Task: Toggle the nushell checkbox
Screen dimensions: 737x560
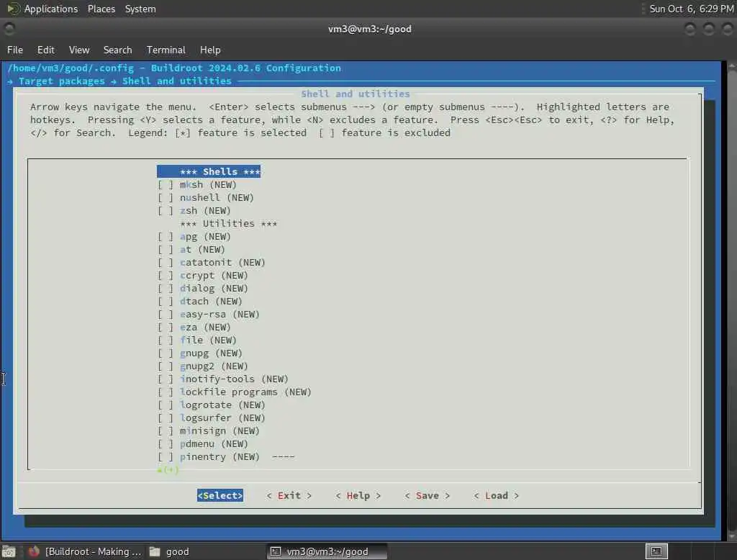Action: click(165, 198)
